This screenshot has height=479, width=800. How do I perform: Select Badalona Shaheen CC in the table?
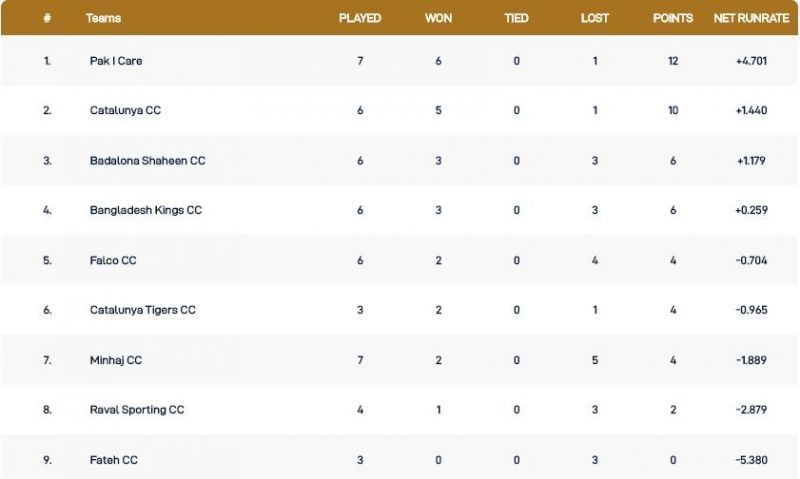pos(147,161)
